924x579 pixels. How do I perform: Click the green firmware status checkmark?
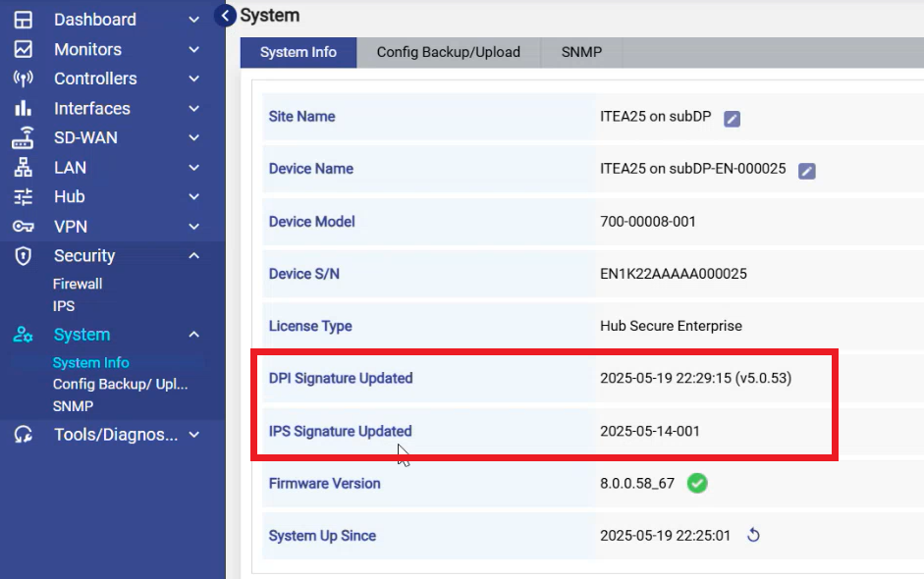[697, 483]
